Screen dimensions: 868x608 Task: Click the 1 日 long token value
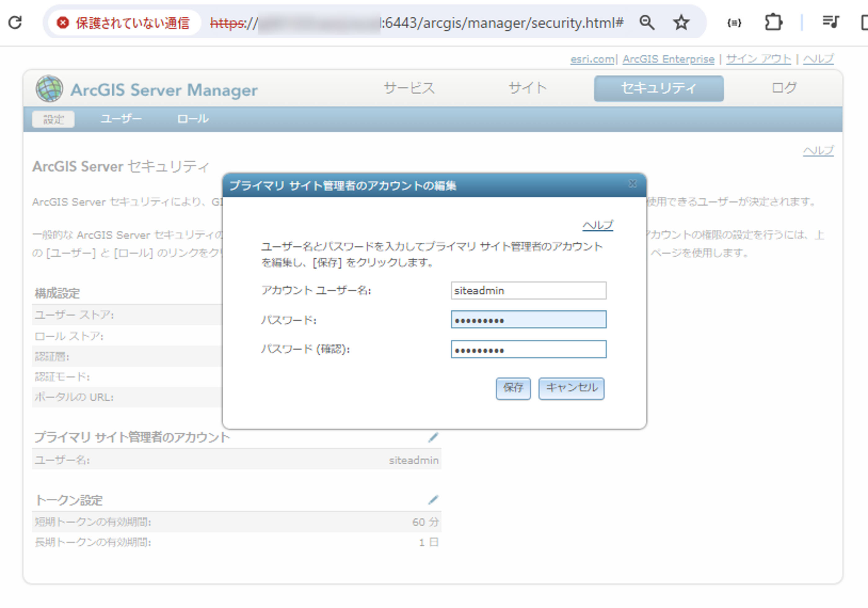point(429,543)
